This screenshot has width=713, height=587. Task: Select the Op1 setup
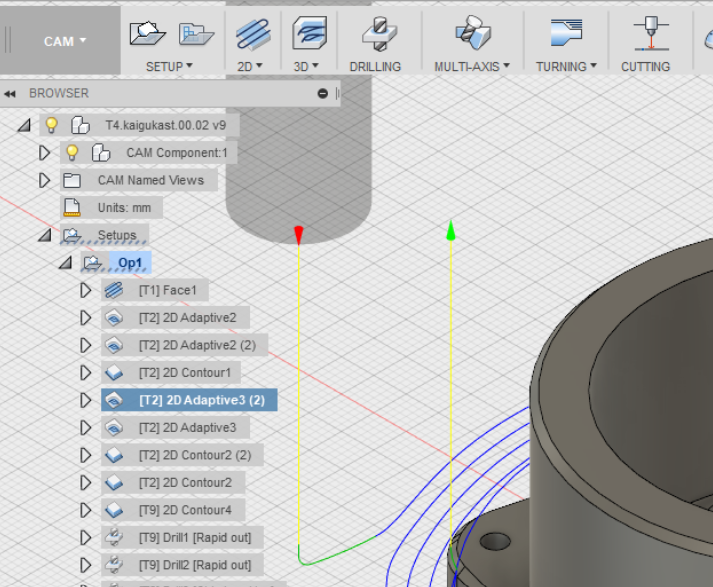coord(130,263)
